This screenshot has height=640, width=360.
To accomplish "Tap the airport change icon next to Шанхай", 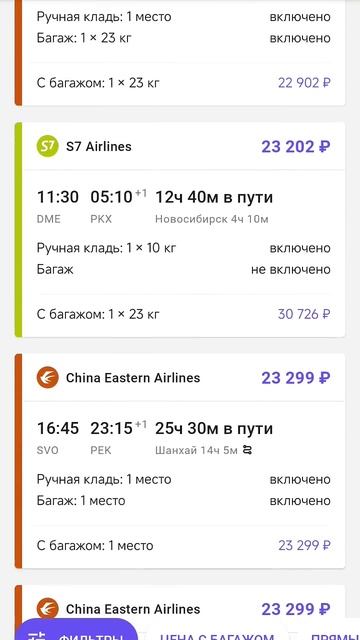I will pos(248,450).
